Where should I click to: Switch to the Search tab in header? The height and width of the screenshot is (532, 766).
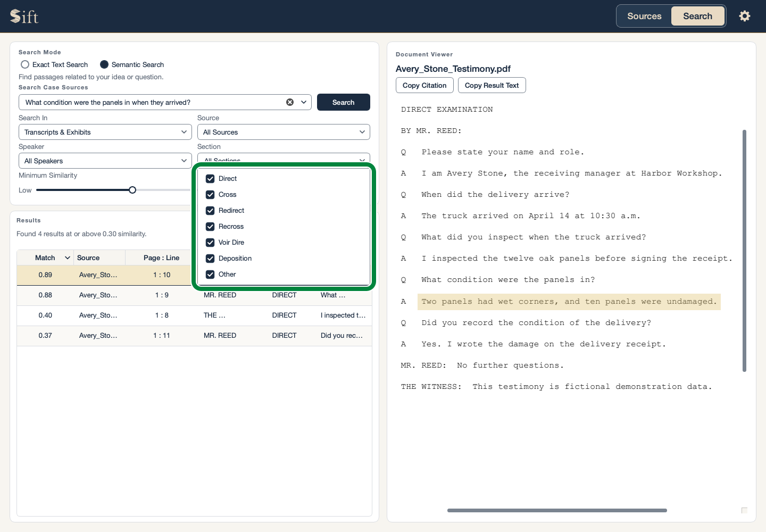coord(697,16)
